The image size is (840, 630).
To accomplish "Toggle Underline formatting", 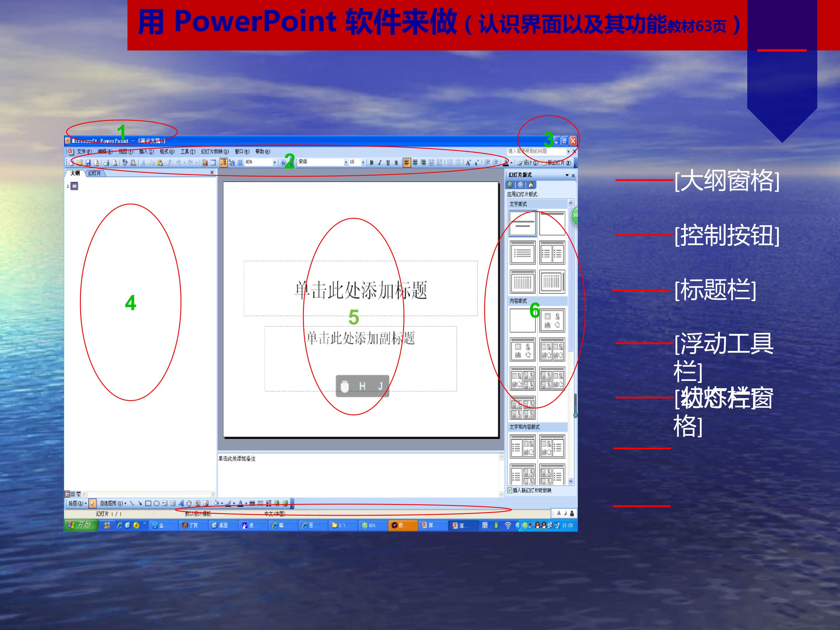I will [388, 163].
